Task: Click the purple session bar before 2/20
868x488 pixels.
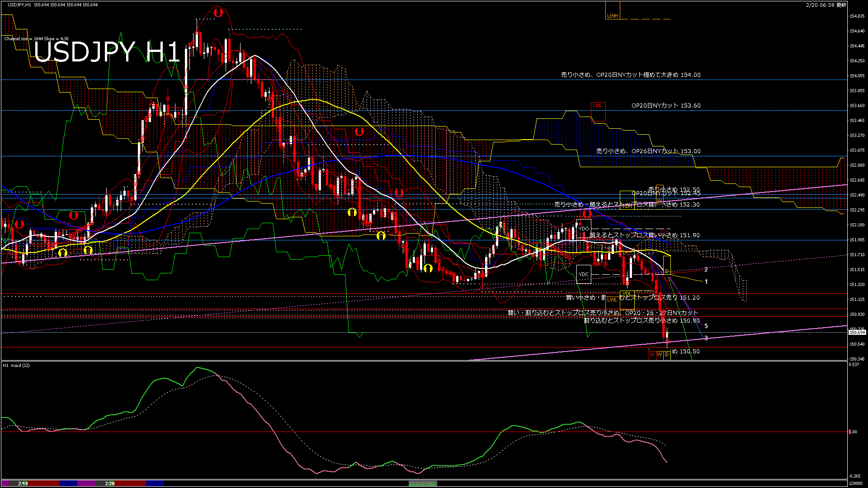Action: (86, 483)
